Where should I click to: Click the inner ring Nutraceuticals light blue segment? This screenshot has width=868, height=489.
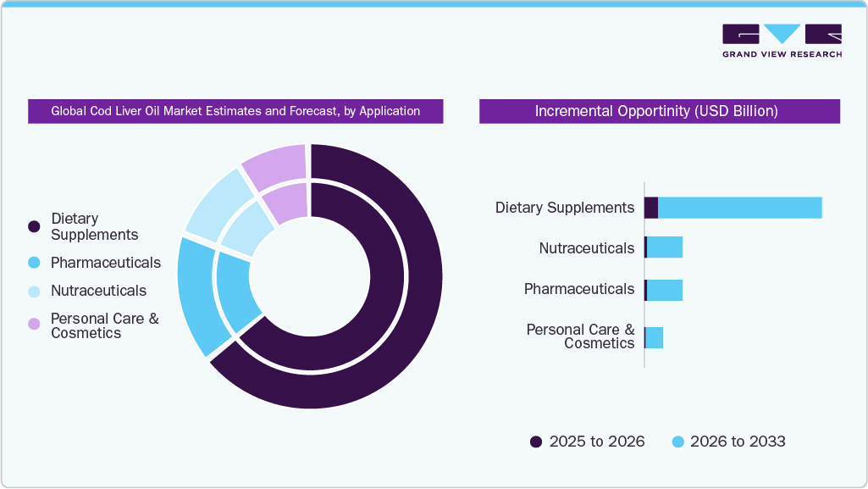(247, 228)
